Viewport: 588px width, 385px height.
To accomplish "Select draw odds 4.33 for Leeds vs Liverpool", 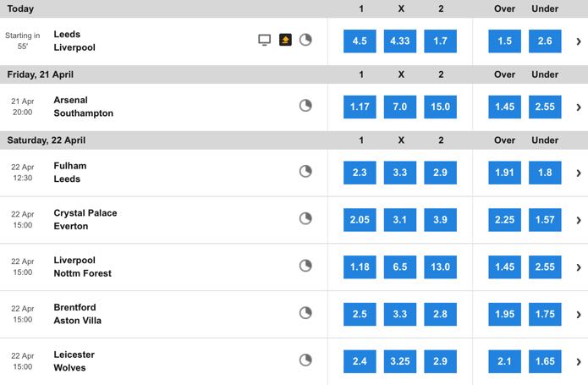I will [x=399, y=41].
